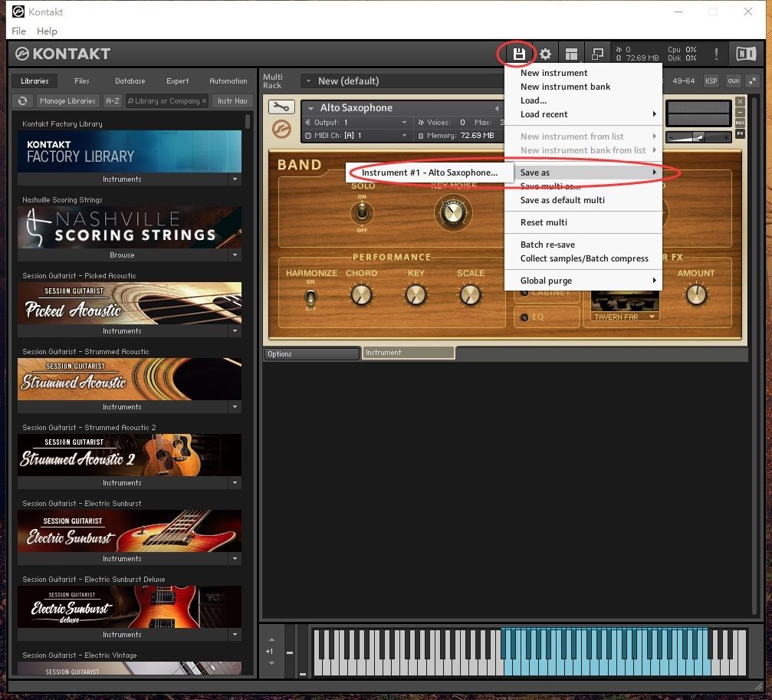Open the Alto Saxophone instrument name dropdown
Screen dimensions: 772x700
310,108
